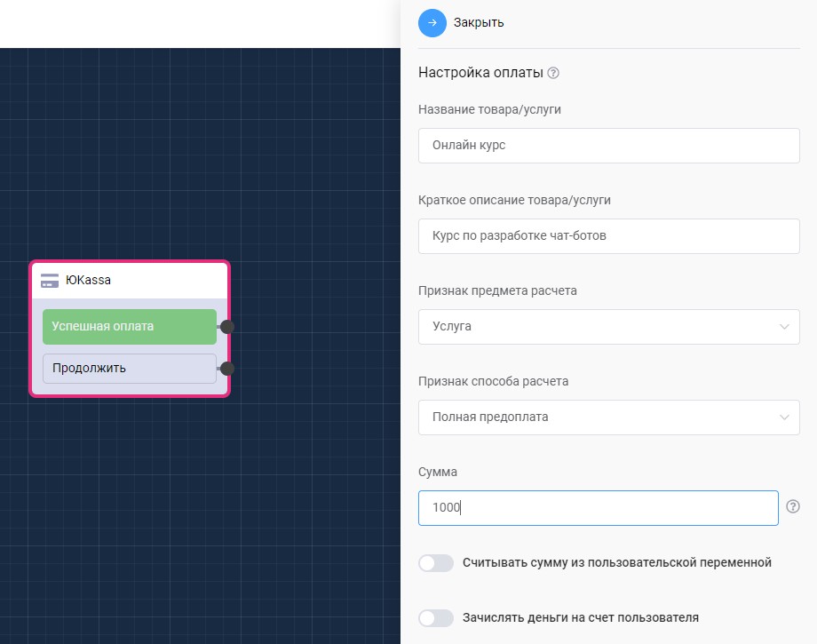Click the chevron arrow in Полная предоплата field

point(784,417)
